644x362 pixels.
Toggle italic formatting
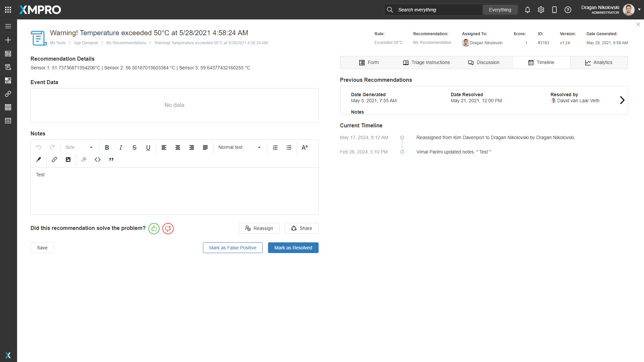[x=121, y=147]
